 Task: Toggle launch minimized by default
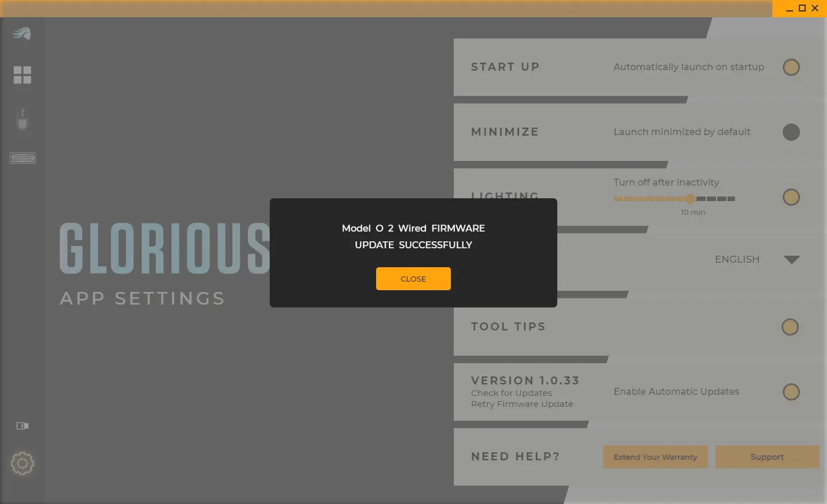pyautogui.click(x=791, y=132)
